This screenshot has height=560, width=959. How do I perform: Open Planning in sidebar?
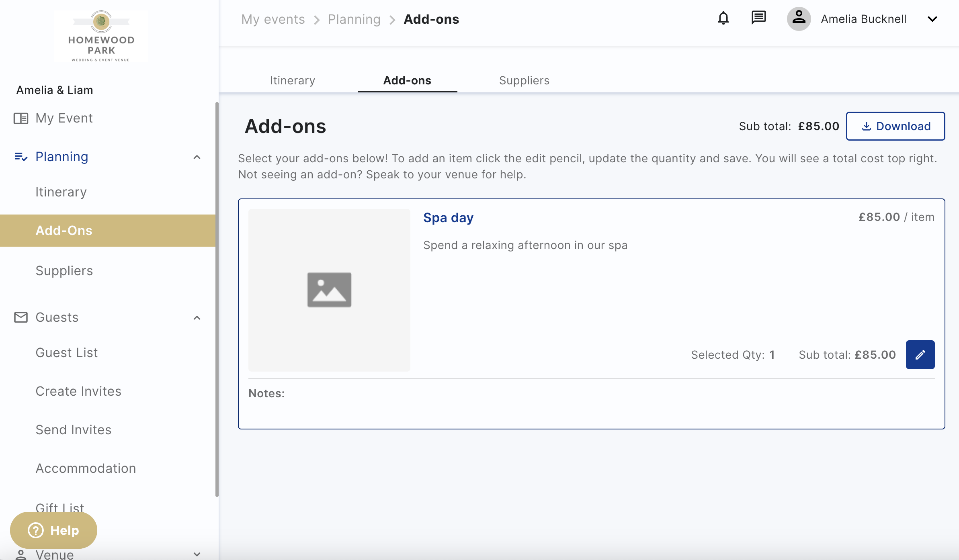pyautogui.click(x=61, y=157)
